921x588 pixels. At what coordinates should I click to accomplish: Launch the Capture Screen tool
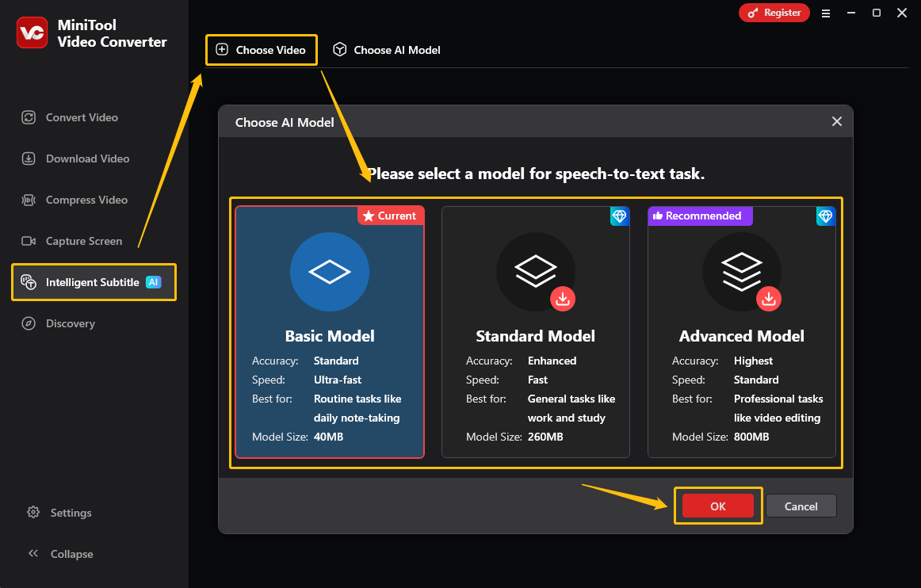click(86, 241)
